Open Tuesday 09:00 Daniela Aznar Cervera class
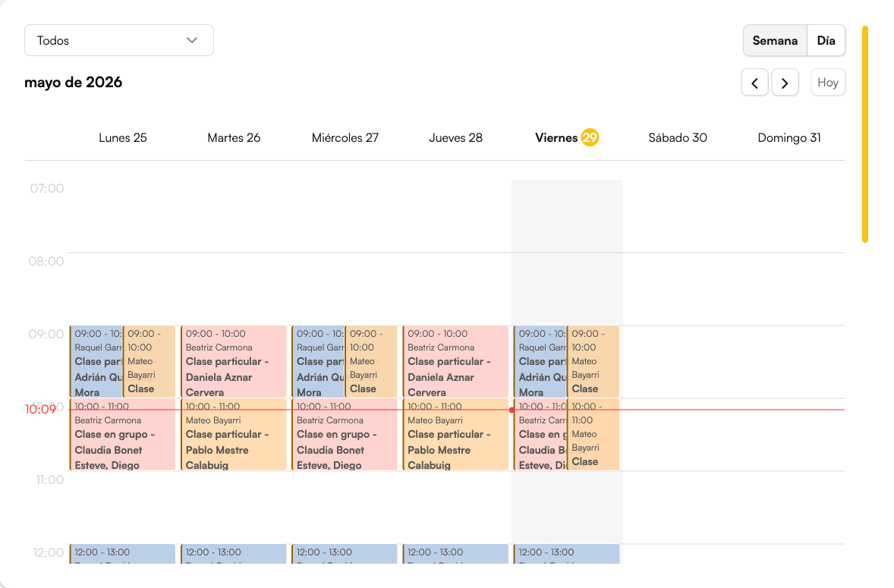 pos(234,362)
